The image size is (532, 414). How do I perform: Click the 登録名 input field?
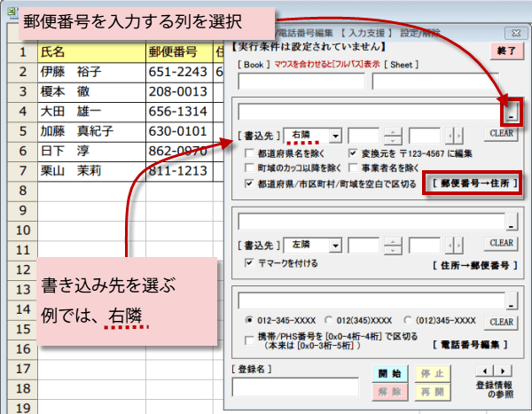point(295,387)
